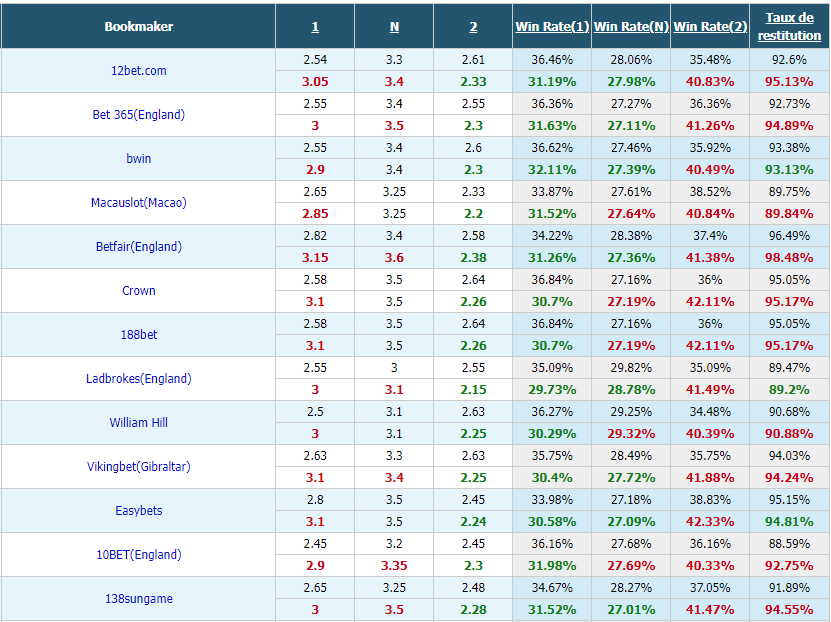The height and width of the screenshot is (622, 831).
Task: Open 10BET(England) bookmaker link
Action: pos(138,554)
